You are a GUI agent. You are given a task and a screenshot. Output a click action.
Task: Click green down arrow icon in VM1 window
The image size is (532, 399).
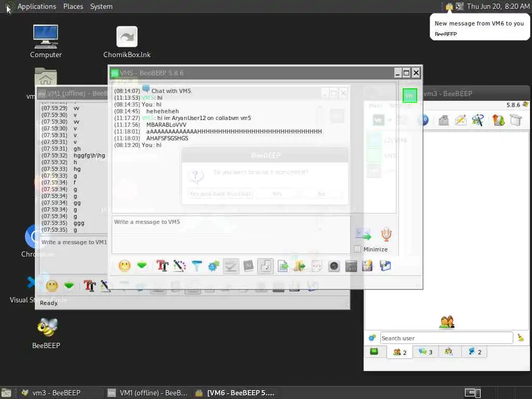[x=69, y=286]
